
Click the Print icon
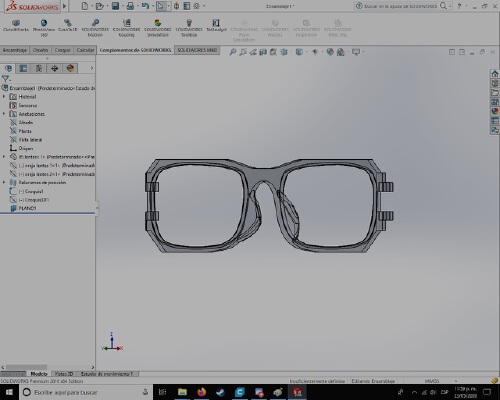tap(130, 6)
